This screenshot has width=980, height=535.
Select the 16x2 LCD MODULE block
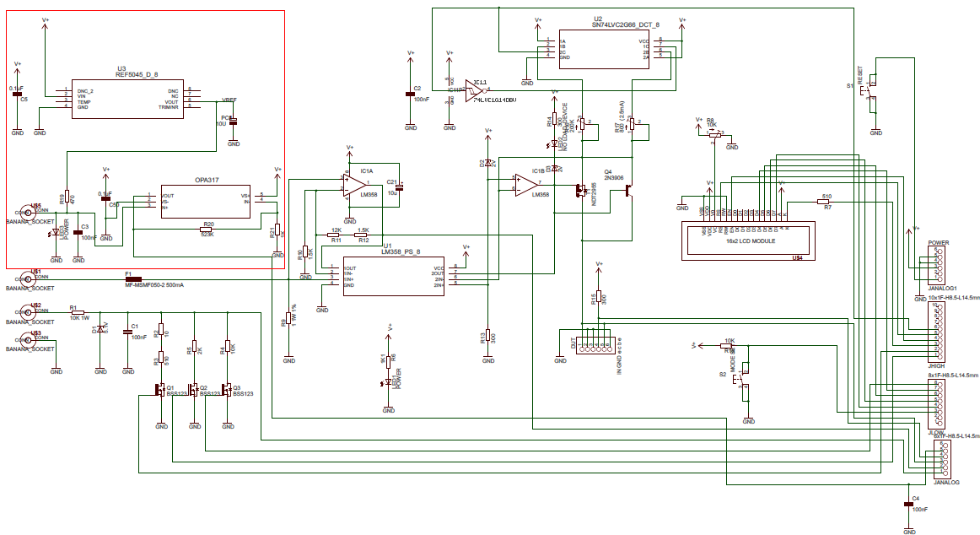pyautogui.click(x=748, y=240)
